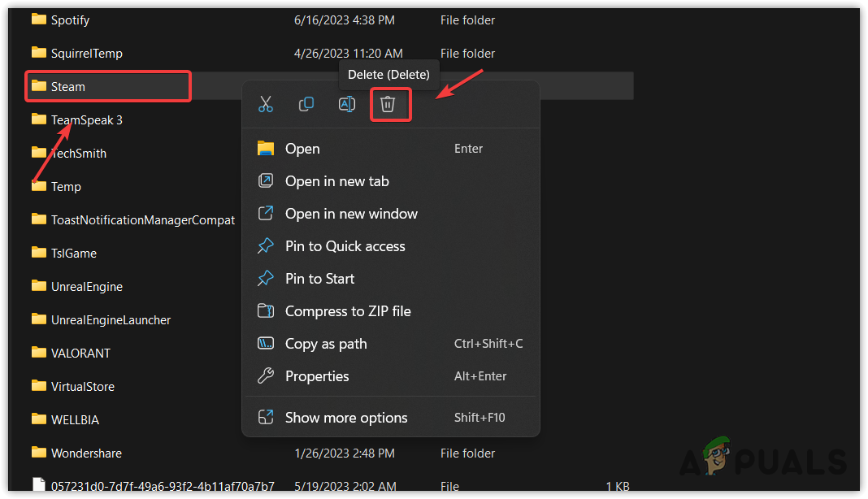This screenshot has height=499, width=868.
Task: Select Open from the context menu
Action: coord(302,149)
